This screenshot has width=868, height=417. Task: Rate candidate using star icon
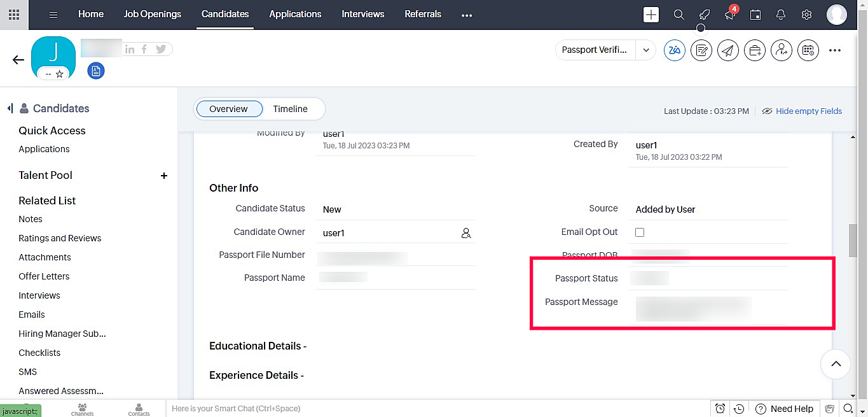point(60,74)
